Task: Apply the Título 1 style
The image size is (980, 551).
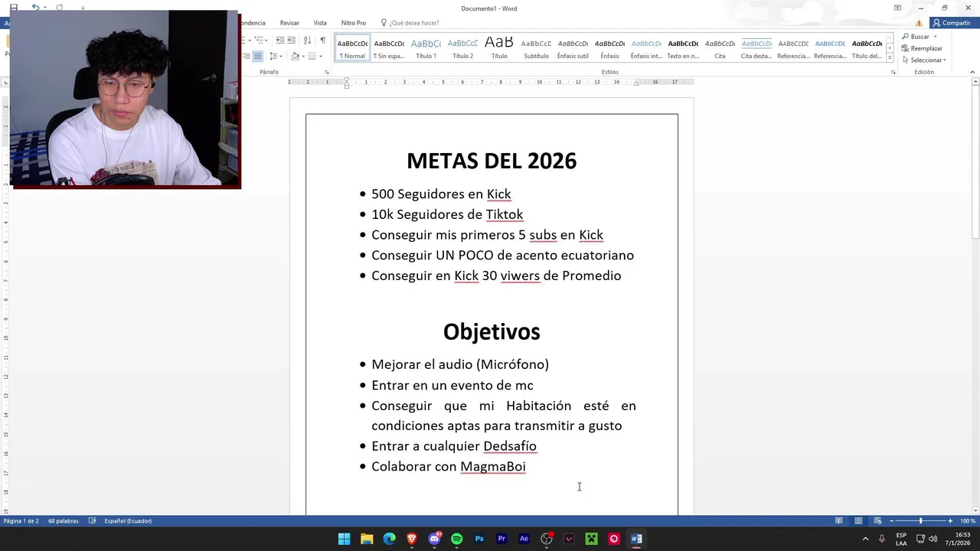Action: click(426, 47)
